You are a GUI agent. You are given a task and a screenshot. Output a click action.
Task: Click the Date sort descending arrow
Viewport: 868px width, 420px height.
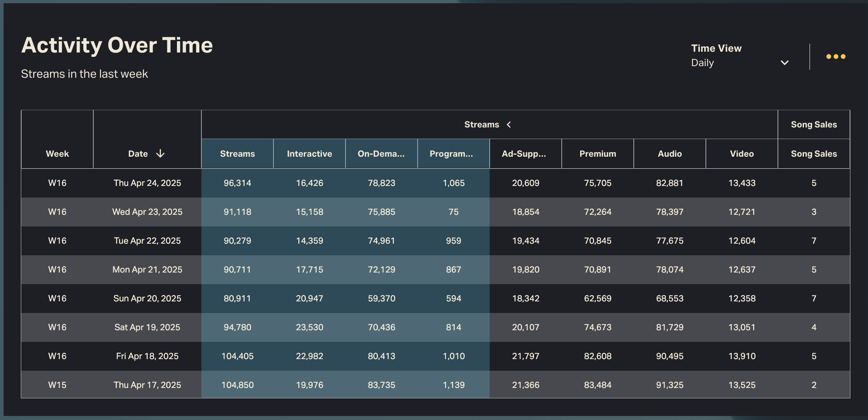tap(160, 153)
